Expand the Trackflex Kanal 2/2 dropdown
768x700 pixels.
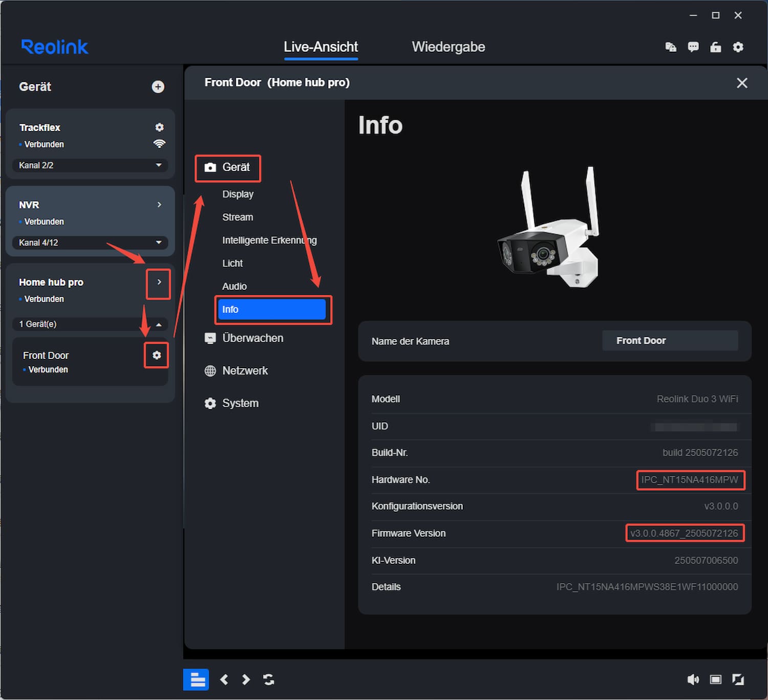click(x=90, y=165)
